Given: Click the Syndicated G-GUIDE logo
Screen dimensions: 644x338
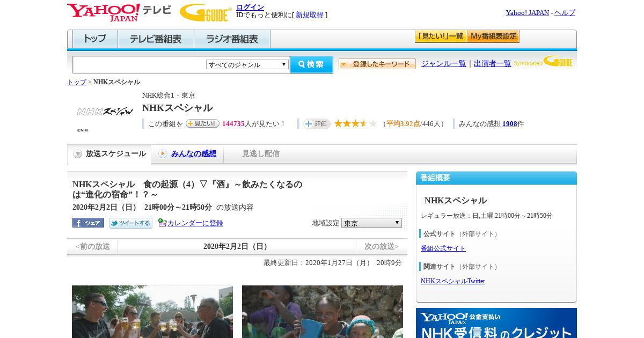Looking at the screenshot, I should (x=543, y=61).
